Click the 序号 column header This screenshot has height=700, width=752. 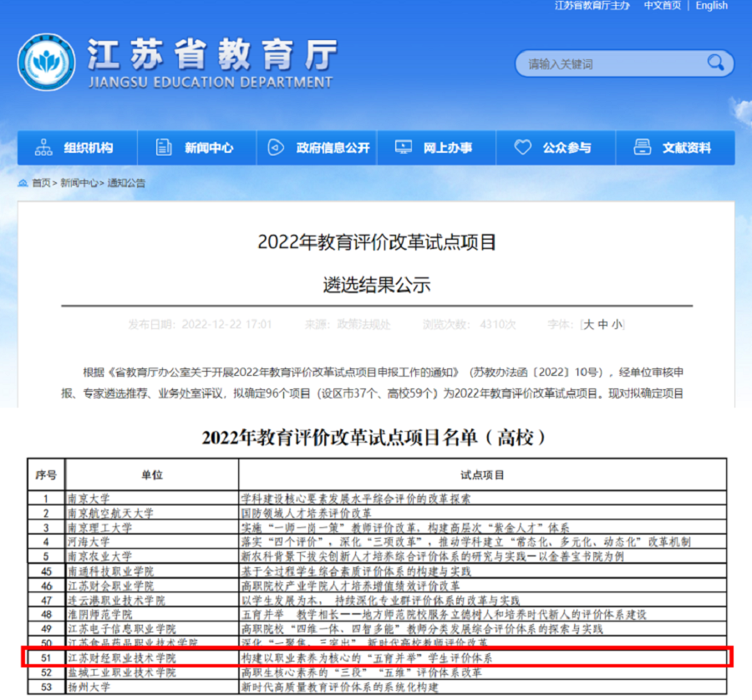coord(46,474)
